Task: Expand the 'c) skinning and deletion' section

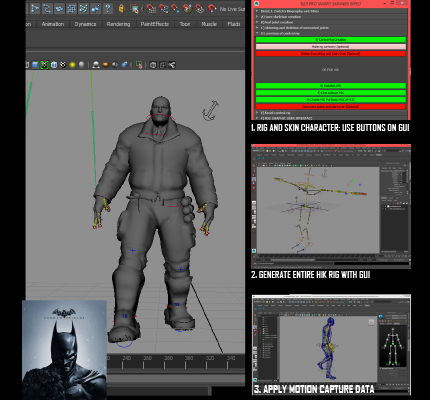Action: (257, 28)
